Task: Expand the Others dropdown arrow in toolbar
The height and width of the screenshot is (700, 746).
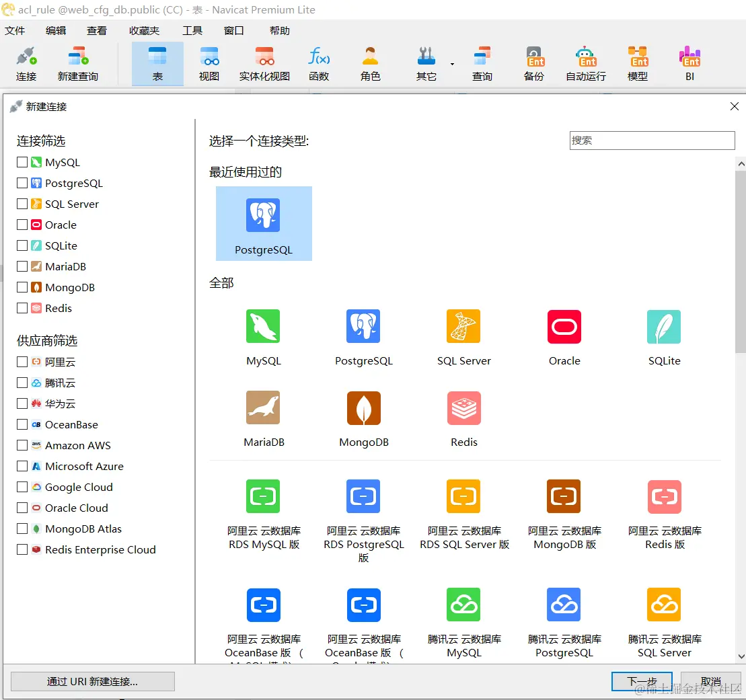Action: point(452,64)
